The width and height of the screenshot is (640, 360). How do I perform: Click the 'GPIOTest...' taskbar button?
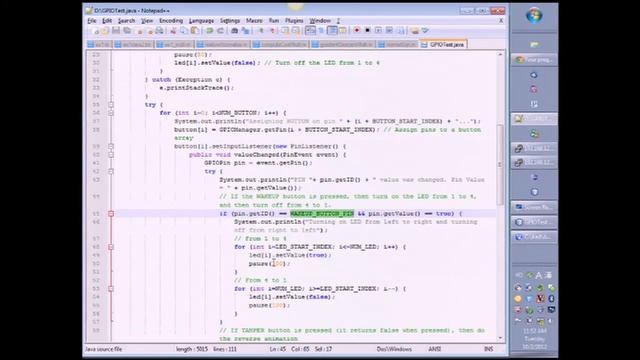(534, 222)
